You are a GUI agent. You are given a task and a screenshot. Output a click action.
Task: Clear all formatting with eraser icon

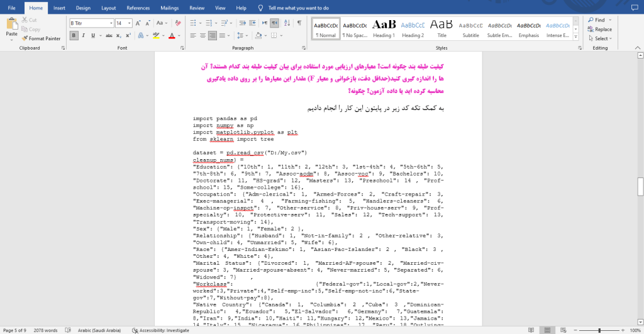tap(178, 23)
